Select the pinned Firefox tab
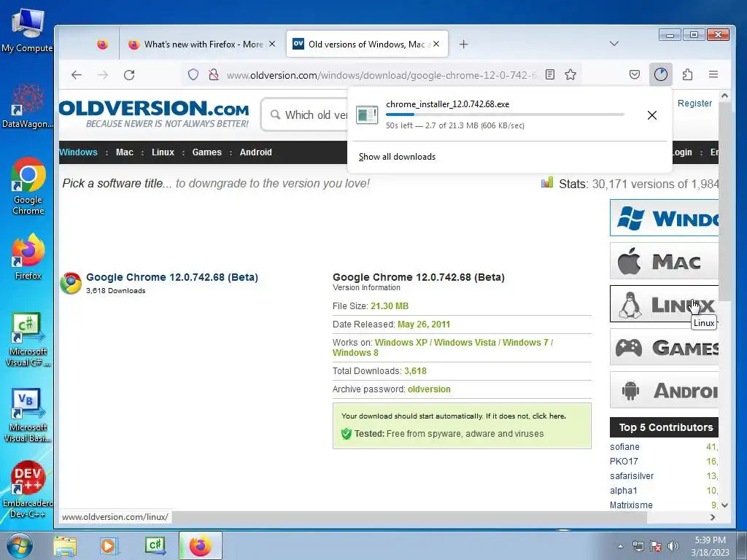The height and width of the screenshot is (560, 747). tap(102, 44)
